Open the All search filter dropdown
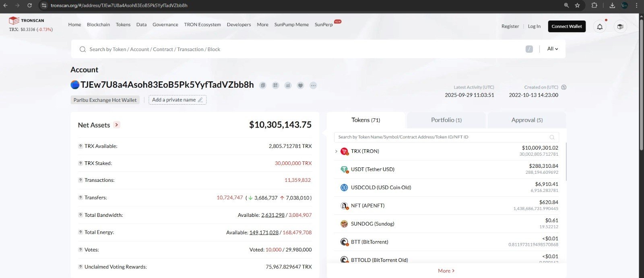 pos(552,49)
